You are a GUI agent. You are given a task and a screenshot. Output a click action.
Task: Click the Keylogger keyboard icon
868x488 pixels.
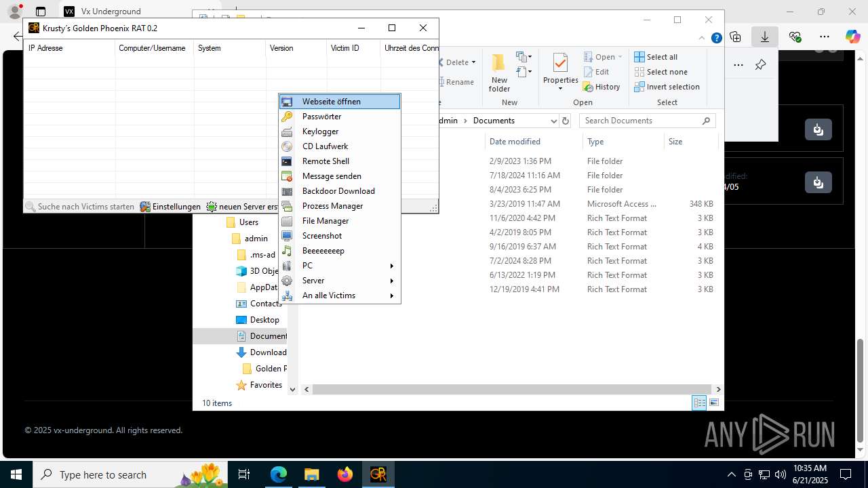(287, 131)
